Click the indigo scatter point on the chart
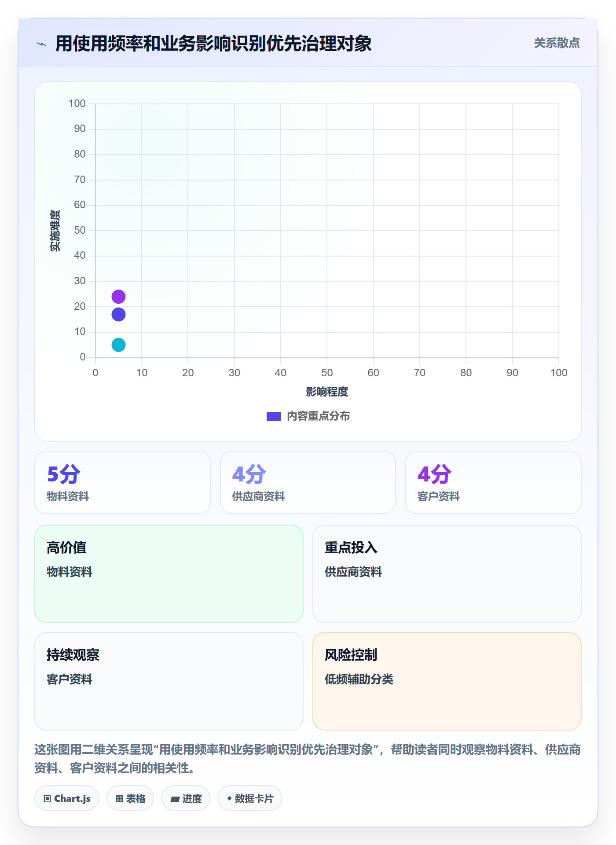Screen dimensions: 616x845 [118, 314]
